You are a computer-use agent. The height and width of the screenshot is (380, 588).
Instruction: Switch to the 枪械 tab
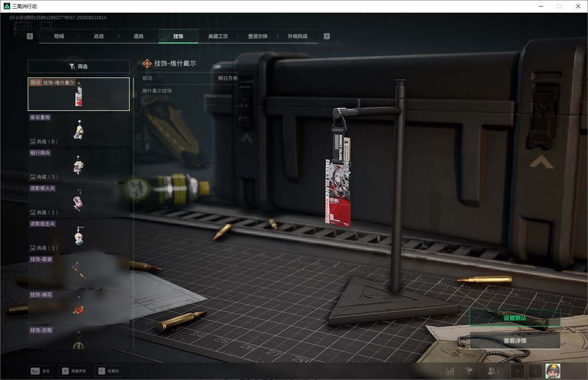pos(59,36)
